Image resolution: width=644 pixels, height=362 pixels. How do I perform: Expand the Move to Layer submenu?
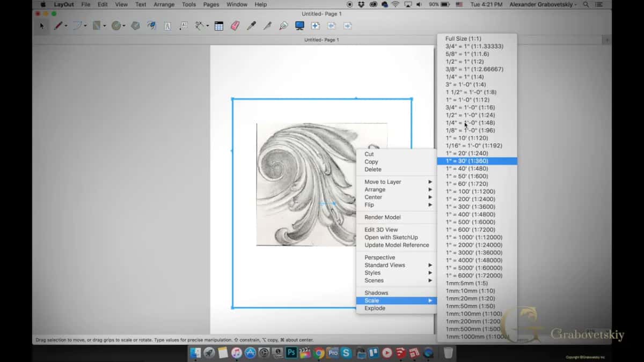(397, 182)
